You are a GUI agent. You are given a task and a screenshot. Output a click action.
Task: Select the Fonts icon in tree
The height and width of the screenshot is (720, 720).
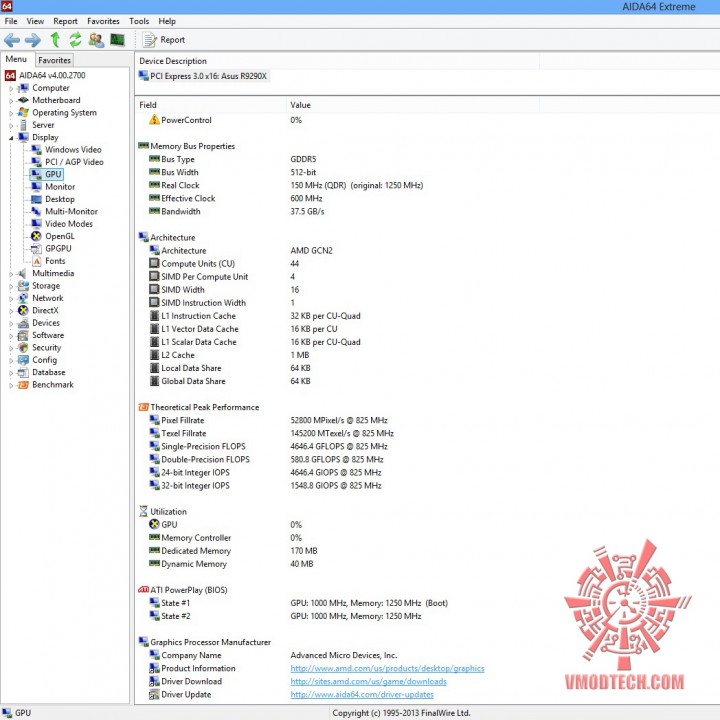(37, 261)
